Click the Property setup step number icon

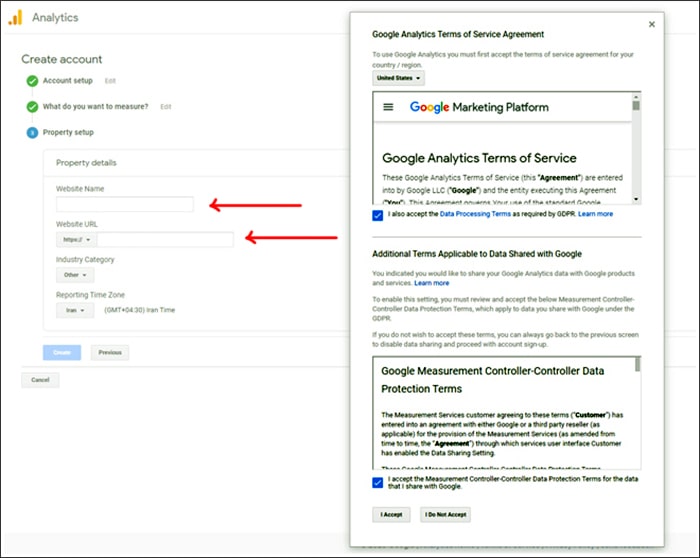coord(32,133)
